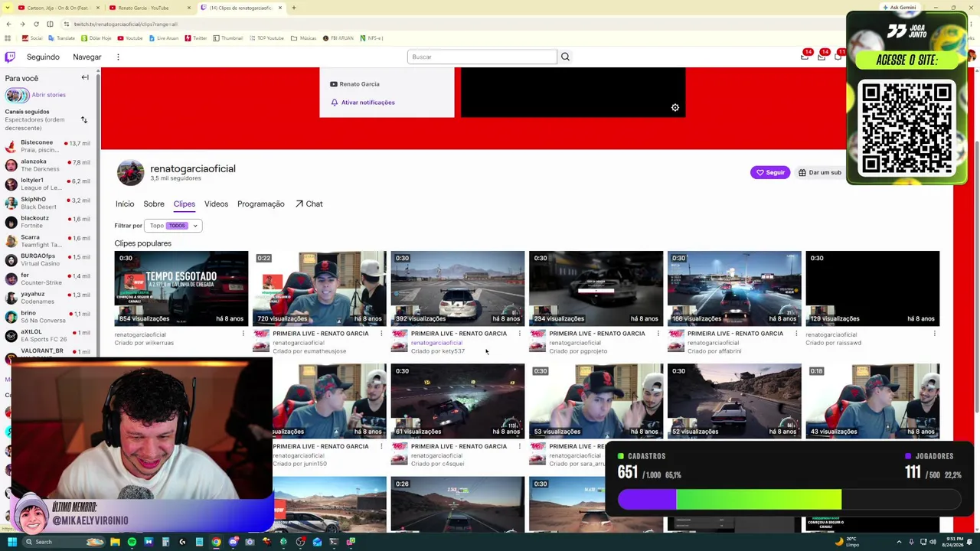Collapse the Para você sidebar
This screenshot has height=551, width=980.
coord(85,77)
